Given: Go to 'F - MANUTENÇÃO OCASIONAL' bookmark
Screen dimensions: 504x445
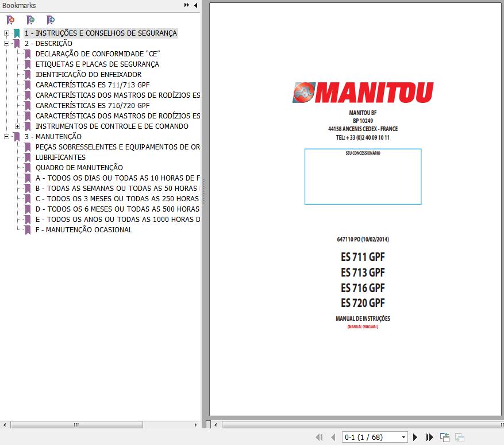Looking at the screenshot, I should click(84, 230).
